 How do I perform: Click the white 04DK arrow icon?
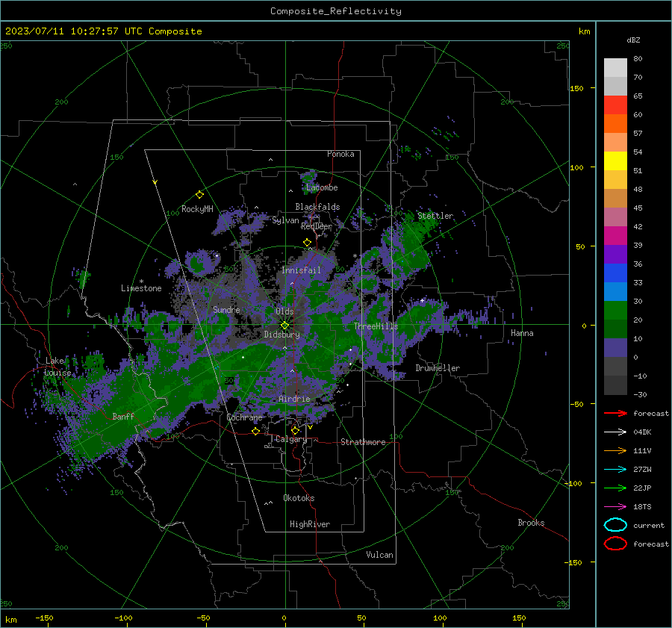(x=615, y=432)
